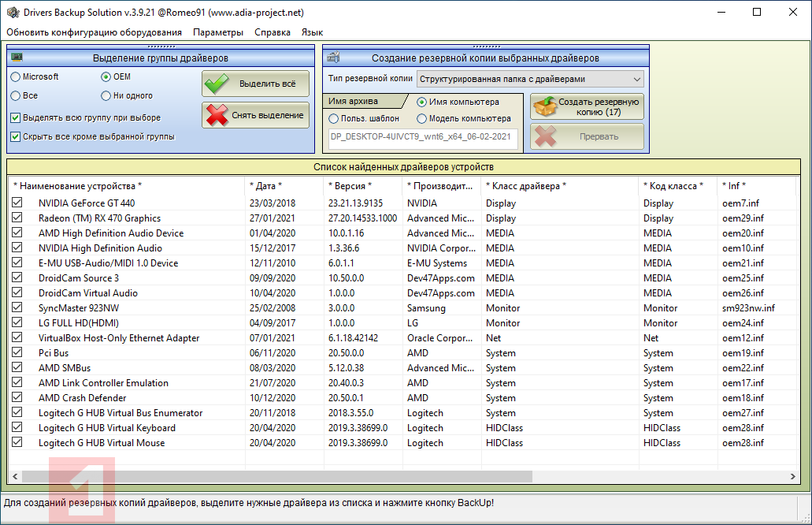Image resolution: width=812 pixels, height=525 pixels.
Task: Uncheck NVIDIA High Definition Audio checkbox
Action: click(x=17, y=248)
